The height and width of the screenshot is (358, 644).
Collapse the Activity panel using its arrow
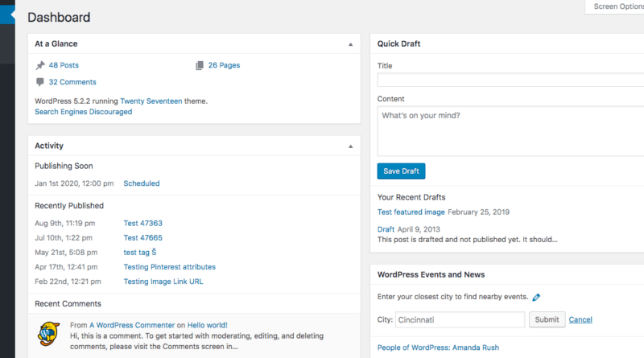pyautogui.click(x=350, y=146)
